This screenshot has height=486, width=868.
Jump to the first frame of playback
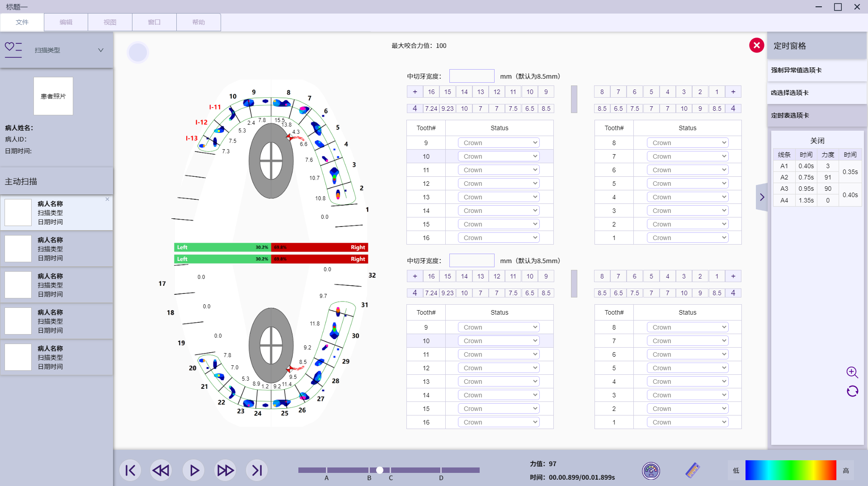pyautogui.click(x=130, y=471)
